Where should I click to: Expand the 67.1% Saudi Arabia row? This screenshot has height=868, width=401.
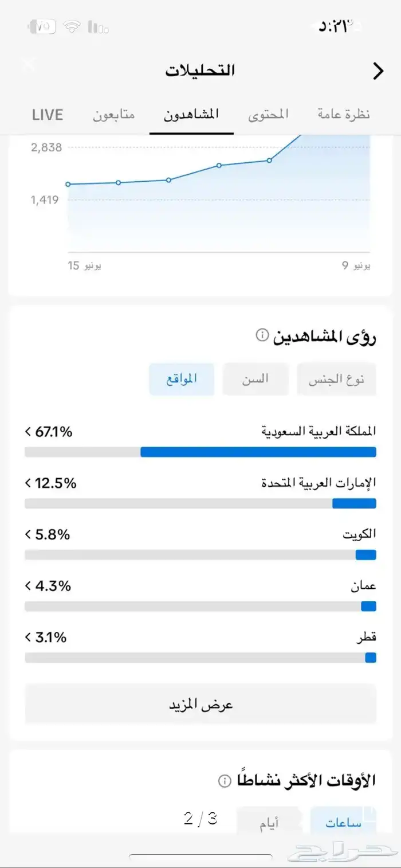(28, 432)
